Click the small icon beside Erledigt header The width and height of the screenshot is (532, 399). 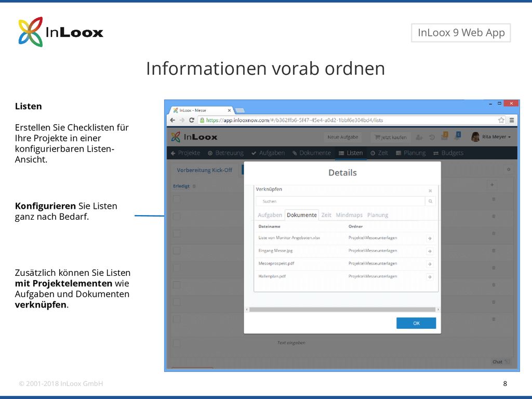(x=194, y=187)
